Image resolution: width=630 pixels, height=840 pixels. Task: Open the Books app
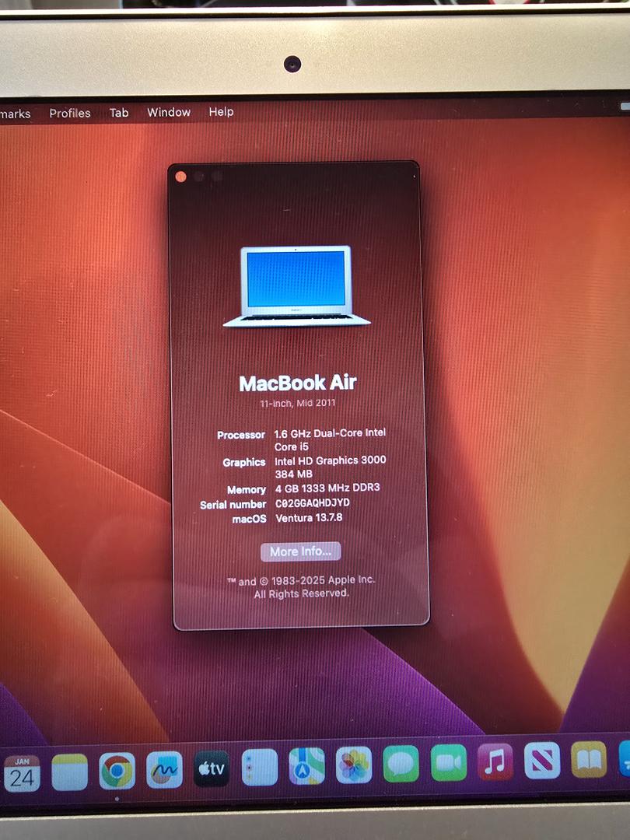pos(589,759)
